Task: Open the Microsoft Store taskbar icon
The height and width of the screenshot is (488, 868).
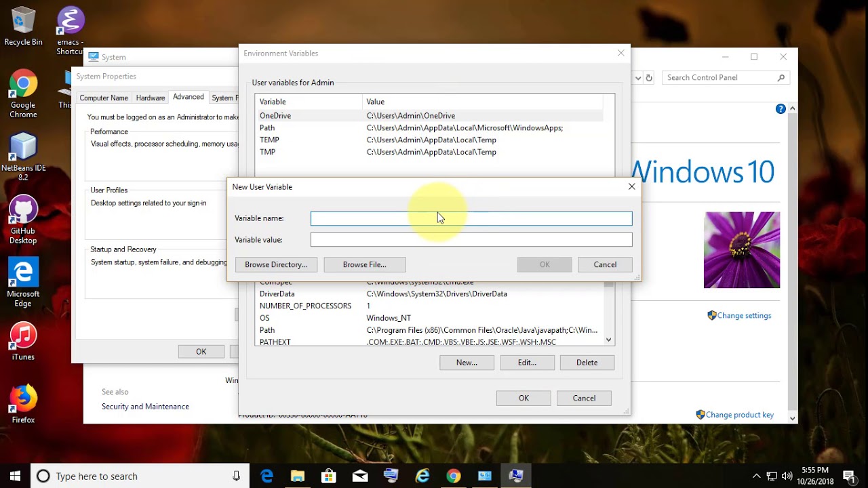Action: [328, 476]
